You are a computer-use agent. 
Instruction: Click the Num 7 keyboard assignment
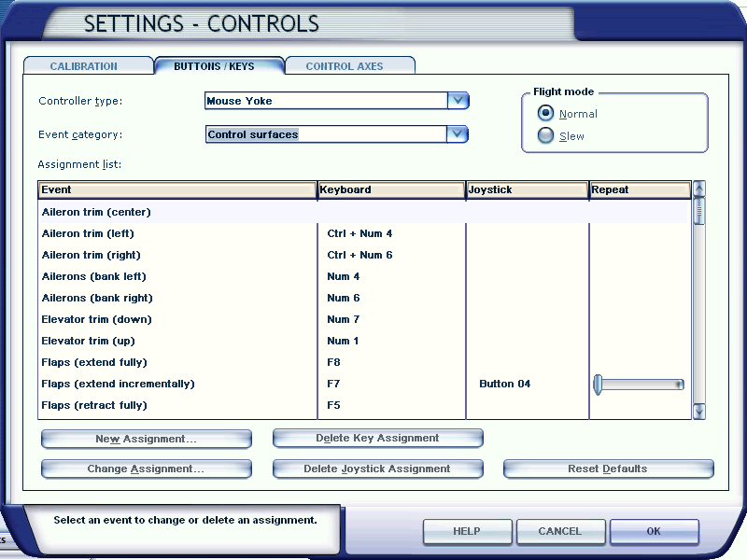[343, 319]
